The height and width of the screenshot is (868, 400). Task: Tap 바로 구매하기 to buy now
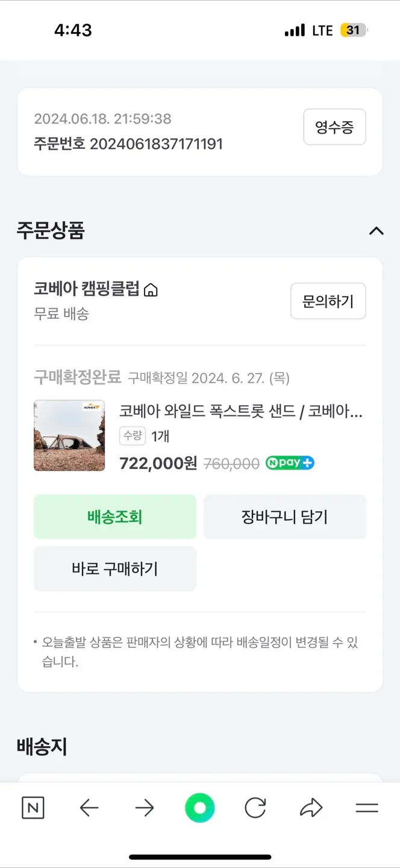[114, 568]
